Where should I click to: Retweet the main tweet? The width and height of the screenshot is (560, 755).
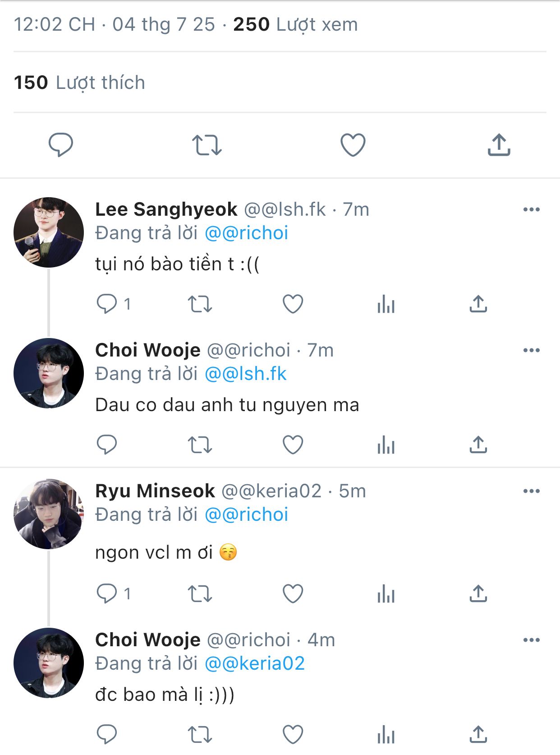207,145
